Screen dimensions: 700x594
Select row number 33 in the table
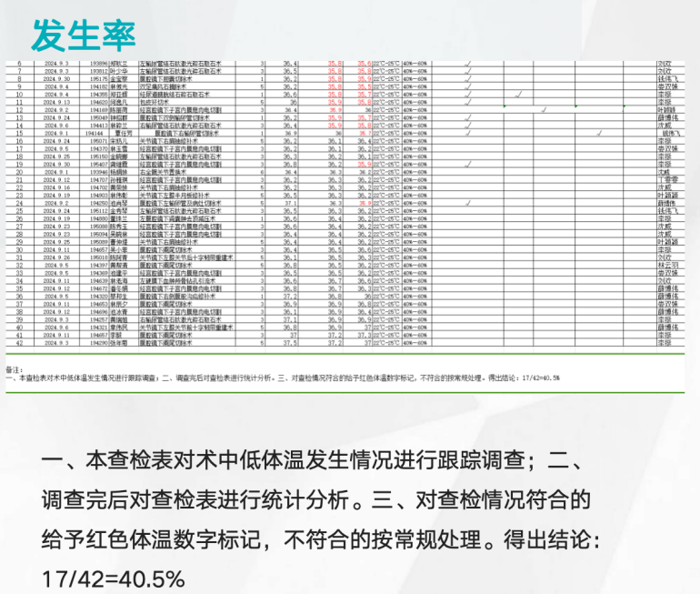pyautogui.click(x=20, y=273)
